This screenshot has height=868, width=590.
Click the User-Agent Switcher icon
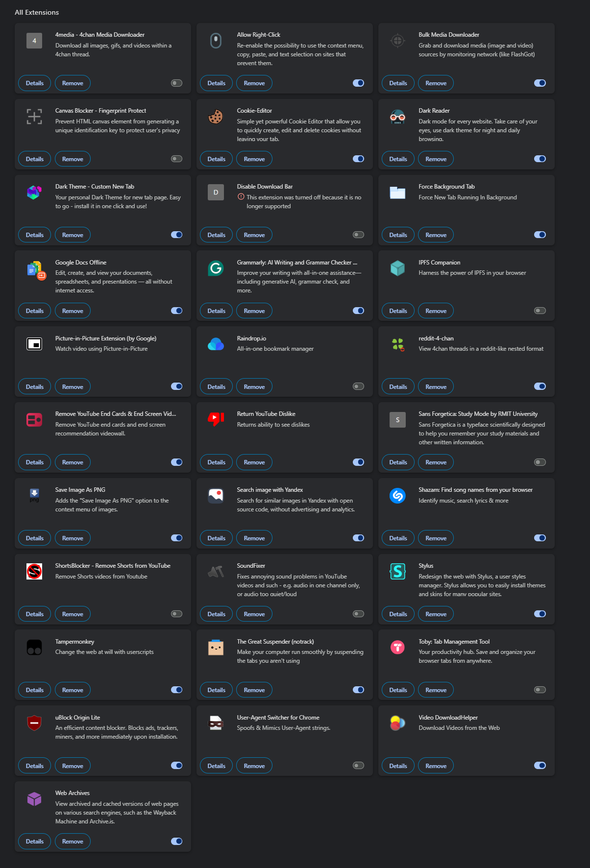tap(216, 723)
